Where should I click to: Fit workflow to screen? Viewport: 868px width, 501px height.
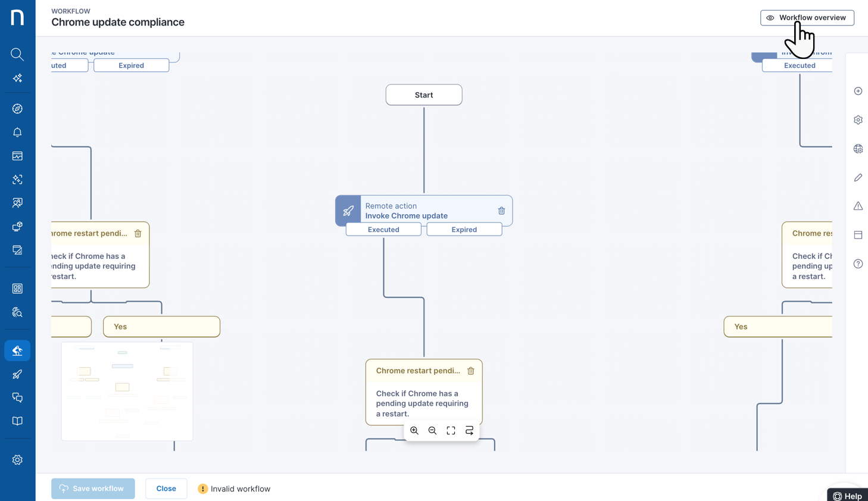coord(451,430)
